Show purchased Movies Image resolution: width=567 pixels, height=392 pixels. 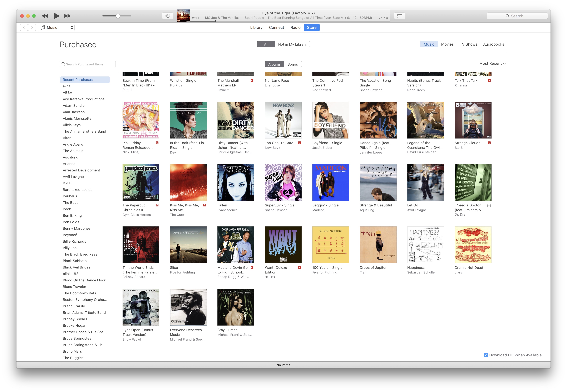[x=447, y=44]
